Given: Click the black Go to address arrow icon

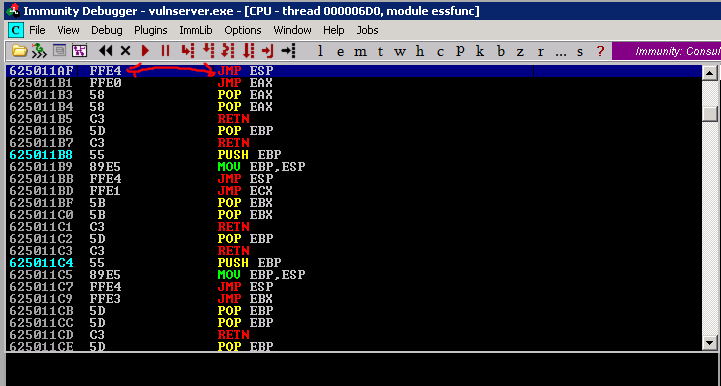Looking at the screenshot, I should (x=288, y=51).
